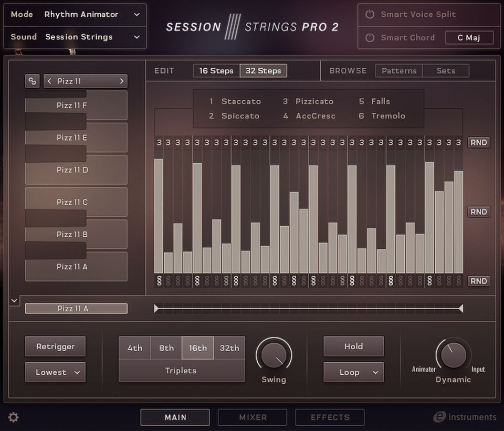Switch to the MIXER tab

[x=253, y=417]
